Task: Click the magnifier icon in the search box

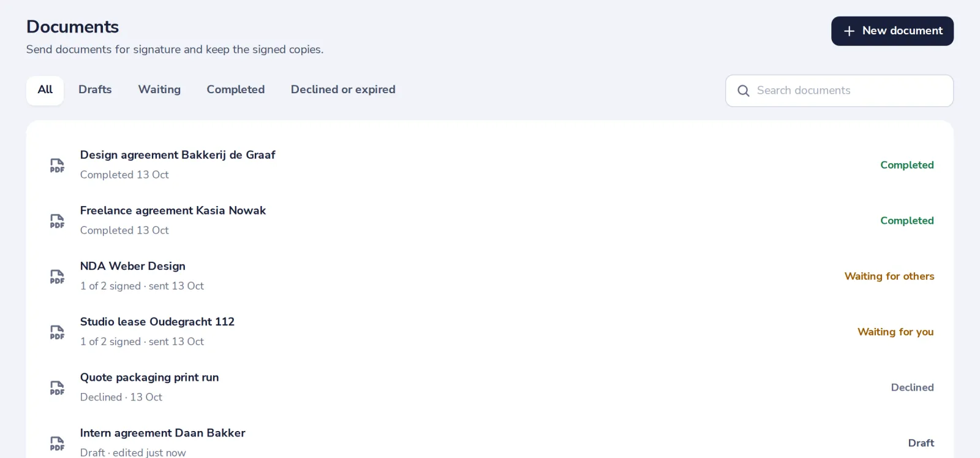Action: (744, 91)
